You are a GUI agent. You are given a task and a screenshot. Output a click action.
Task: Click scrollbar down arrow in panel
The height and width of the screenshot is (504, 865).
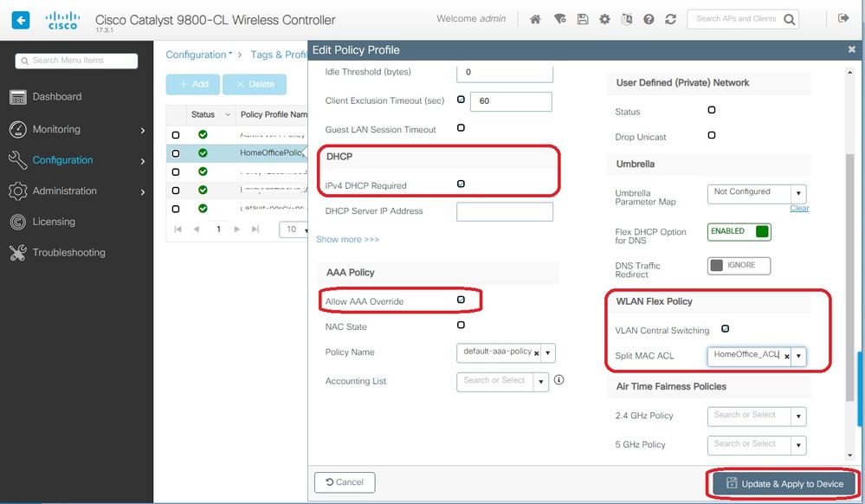coord(849,456)
